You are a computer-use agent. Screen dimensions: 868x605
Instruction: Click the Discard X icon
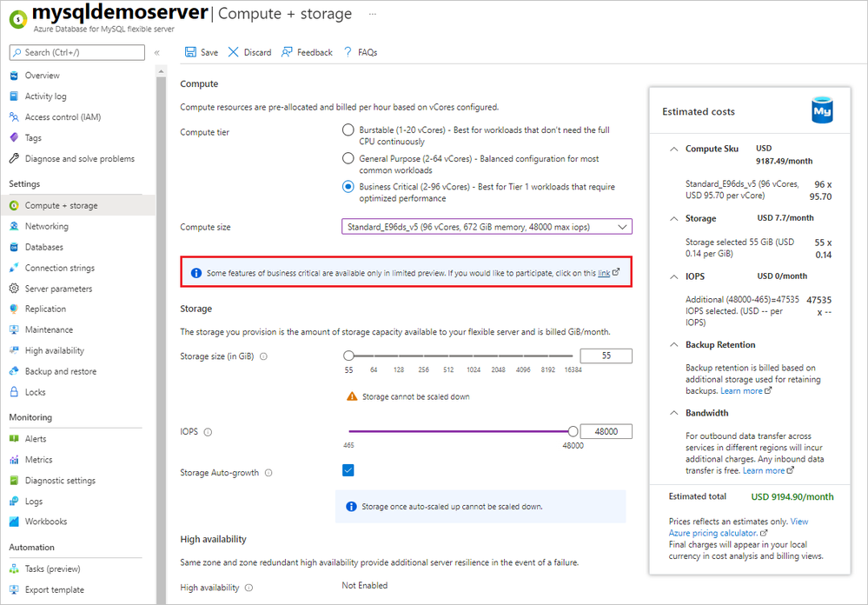pos(233,52)
